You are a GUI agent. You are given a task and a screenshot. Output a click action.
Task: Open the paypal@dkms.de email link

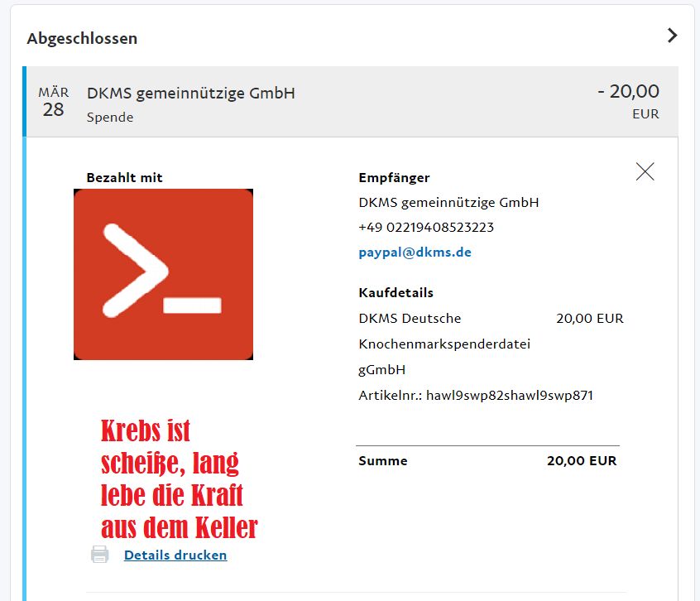[x=415, y=252]
